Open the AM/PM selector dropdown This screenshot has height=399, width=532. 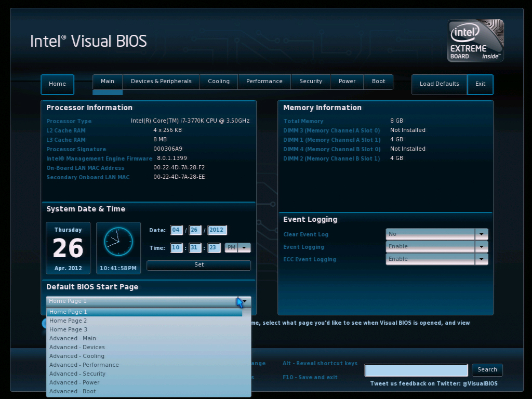244,248
